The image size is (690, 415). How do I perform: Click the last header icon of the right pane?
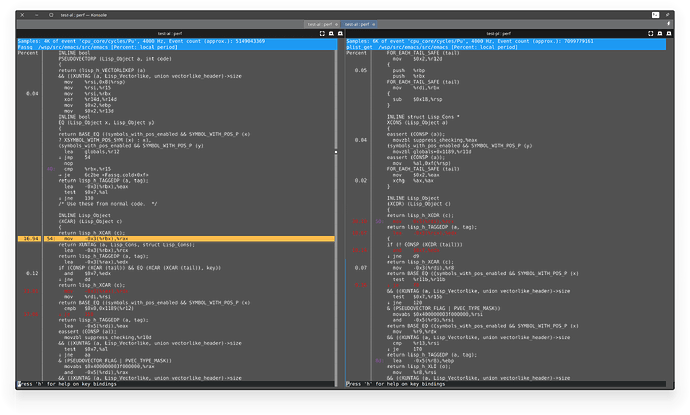[x=669, y=33]
